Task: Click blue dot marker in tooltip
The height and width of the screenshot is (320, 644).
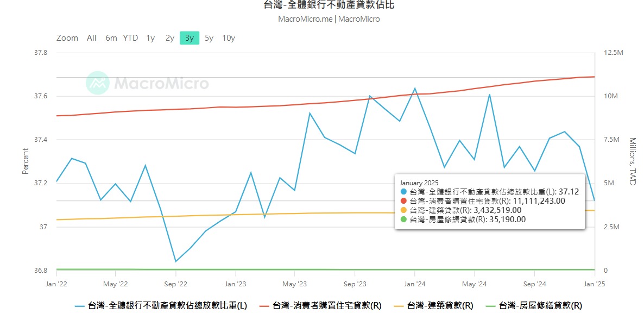Action: [404, 192]
